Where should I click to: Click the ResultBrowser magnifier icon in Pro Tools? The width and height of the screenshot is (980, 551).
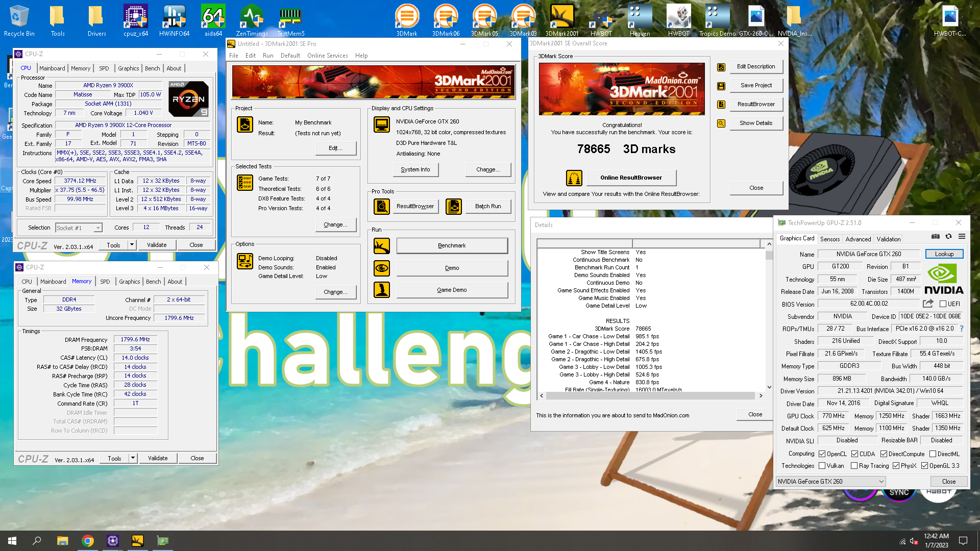[382, 207]
